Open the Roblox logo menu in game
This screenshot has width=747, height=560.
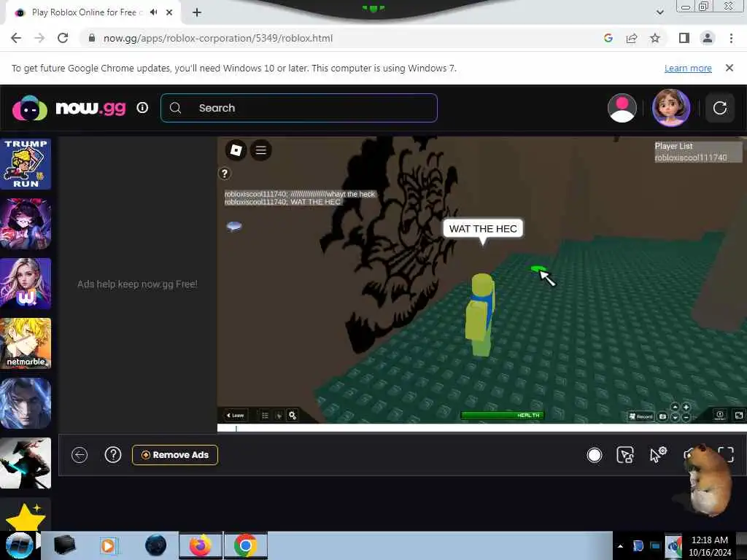236,150
